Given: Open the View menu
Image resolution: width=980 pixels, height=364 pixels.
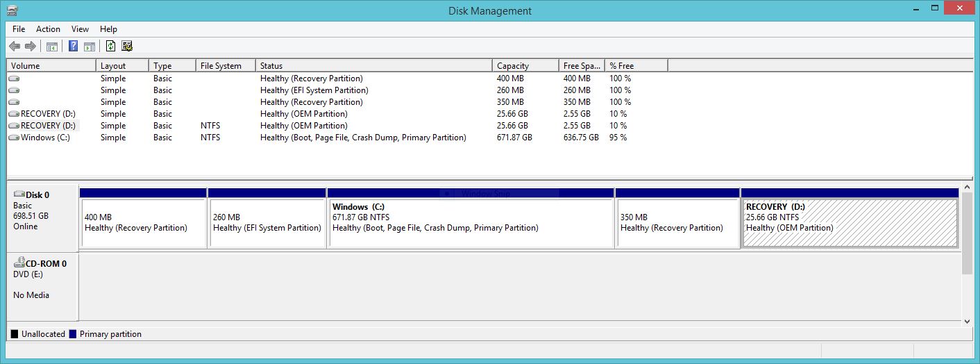Looking at the screenshot, I should click(x=80, y=29).
